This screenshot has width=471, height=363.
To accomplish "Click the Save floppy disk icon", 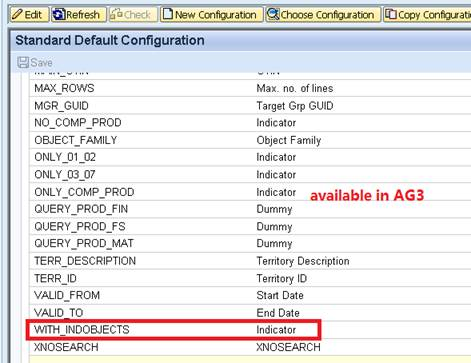I will pos(23,62).
